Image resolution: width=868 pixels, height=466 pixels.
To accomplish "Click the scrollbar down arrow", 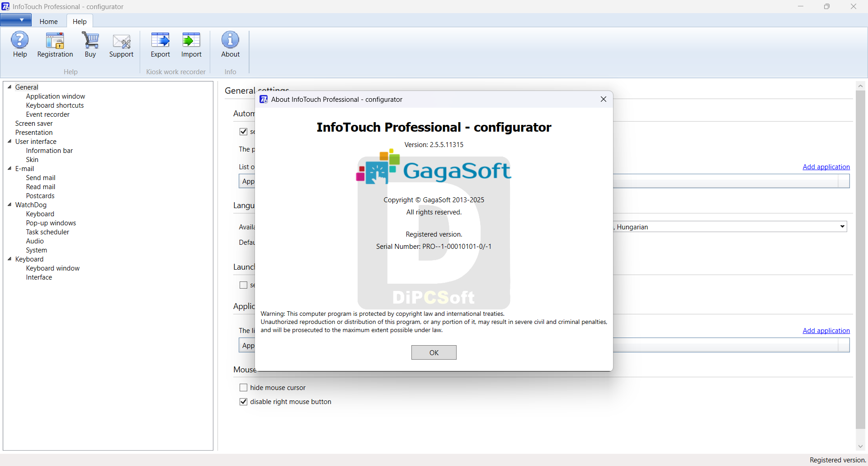I will (860, 447).
